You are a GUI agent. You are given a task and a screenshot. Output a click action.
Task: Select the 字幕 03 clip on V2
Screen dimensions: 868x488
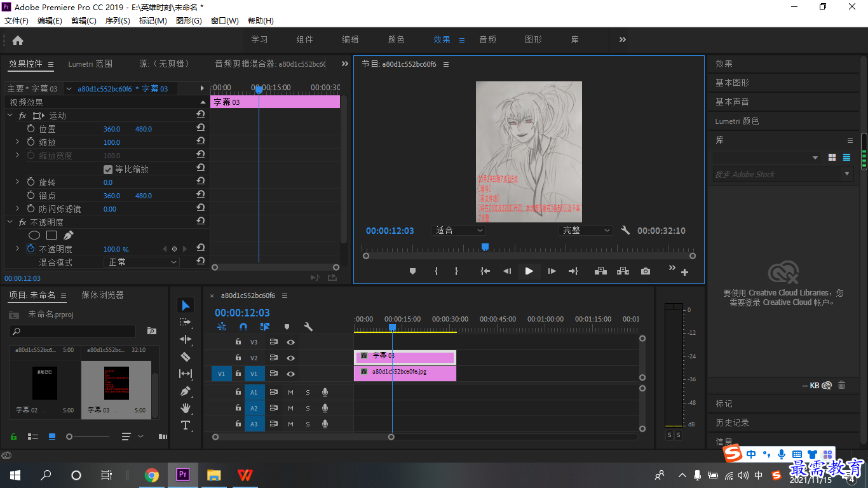pyautogui.click(x=405, y=357)
